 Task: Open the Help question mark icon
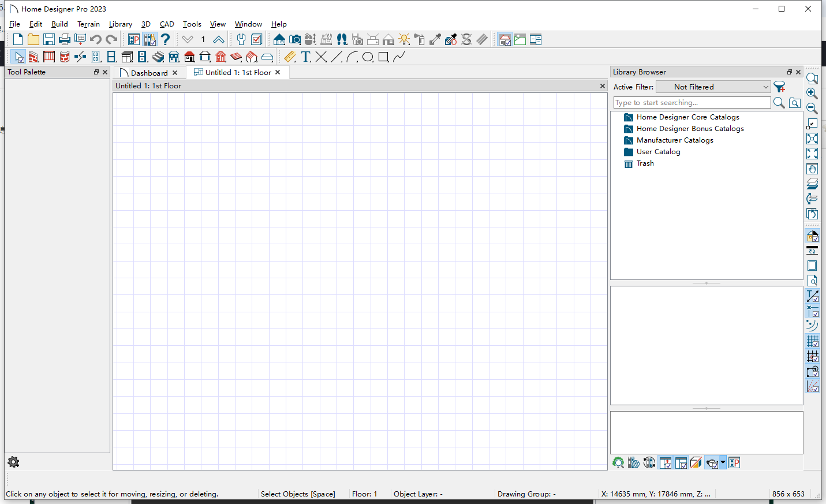(x=166, y=39)
